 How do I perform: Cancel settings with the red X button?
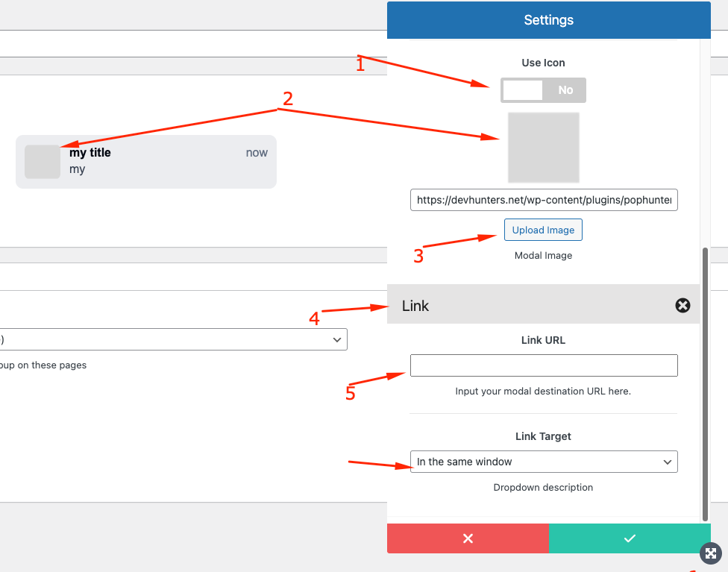point(468,538)
